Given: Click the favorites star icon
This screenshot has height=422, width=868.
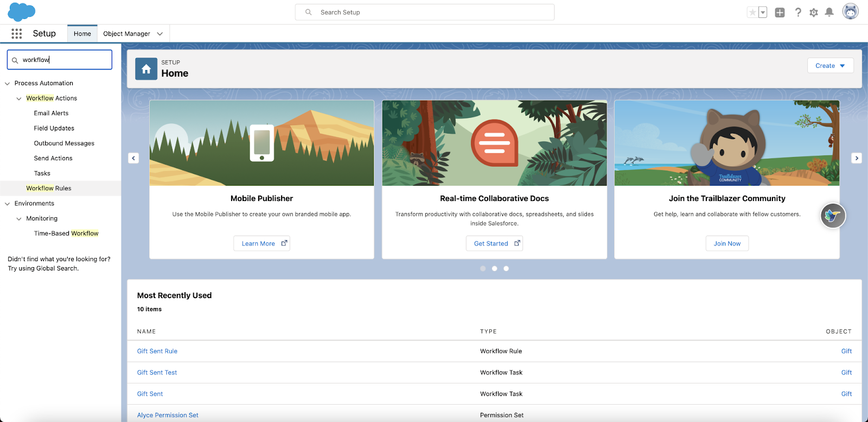Looking at the screenshot, I should coord(752,12).
